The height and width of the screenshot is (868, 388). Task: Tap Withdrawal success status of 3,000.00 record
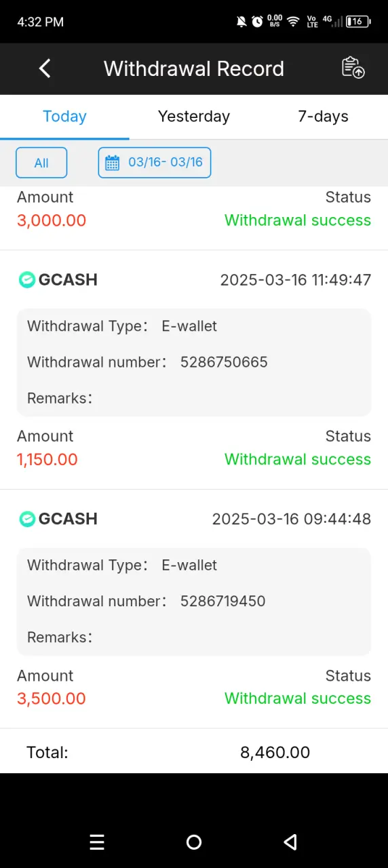[x=298, y=220]
